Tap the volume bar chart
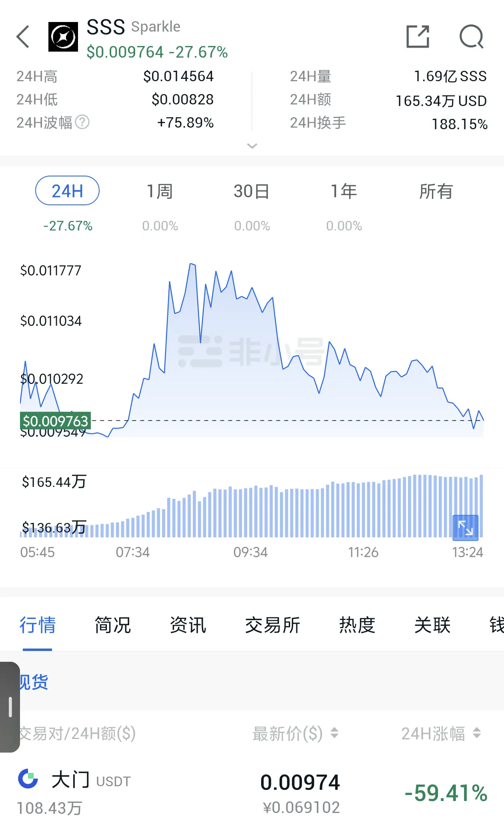Viewport: 504px width, 825px height. pyautogui.click(x=252, y=506)
